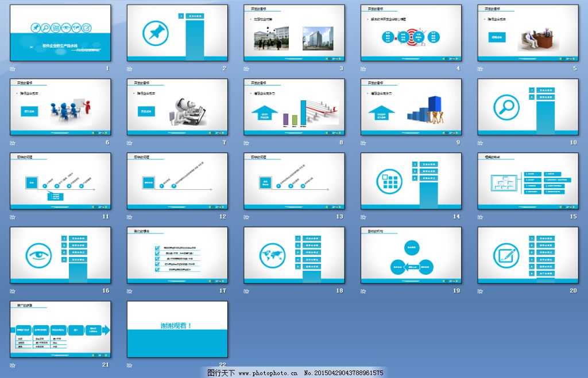The height and width of the screenshot is (378, 588).
Task: Click the animation star icon below slide 7
Action: click(x=130, y=142)
